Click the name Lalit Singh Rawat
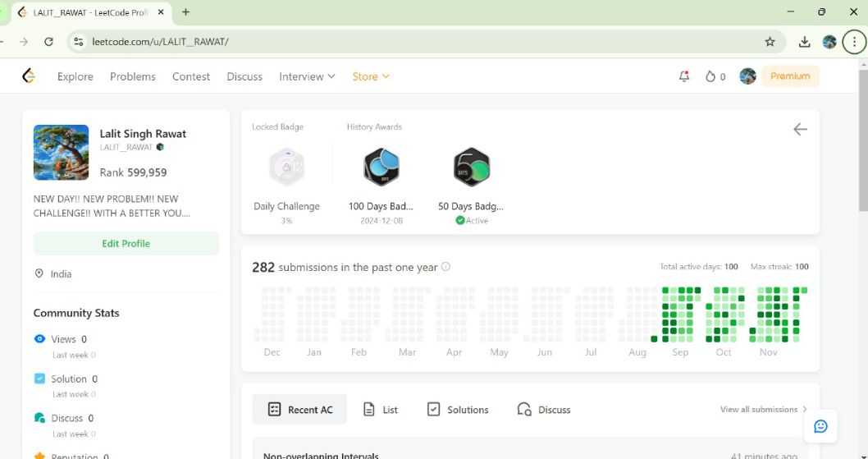Screen dimensions: 868x459 pos(143,134)
